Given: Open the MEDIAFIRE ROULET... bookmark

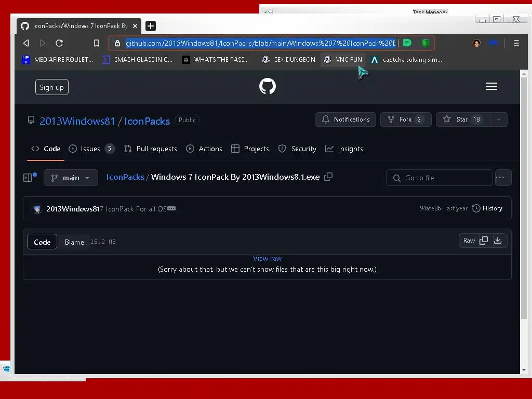Looking at the screenshot, I should [57, 60].
